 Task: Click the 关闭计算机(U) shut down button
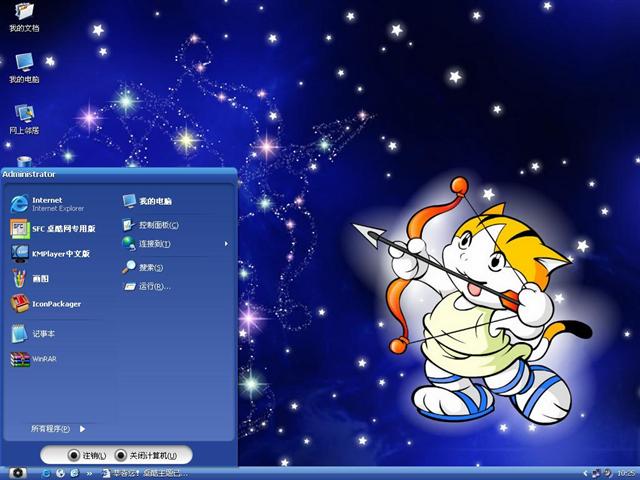[146, 455]
